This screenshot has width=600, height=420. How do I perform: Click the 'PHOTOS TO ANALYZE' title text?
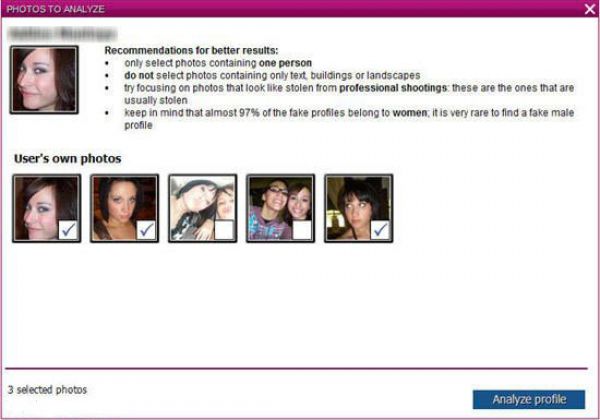tap(55, 9)
